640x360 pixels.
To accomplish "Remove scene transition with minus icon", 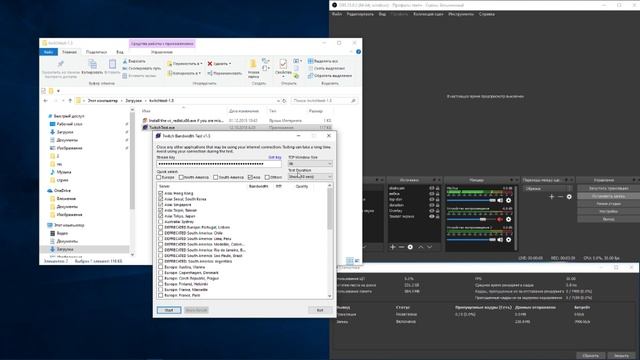I will click(560, 197).
